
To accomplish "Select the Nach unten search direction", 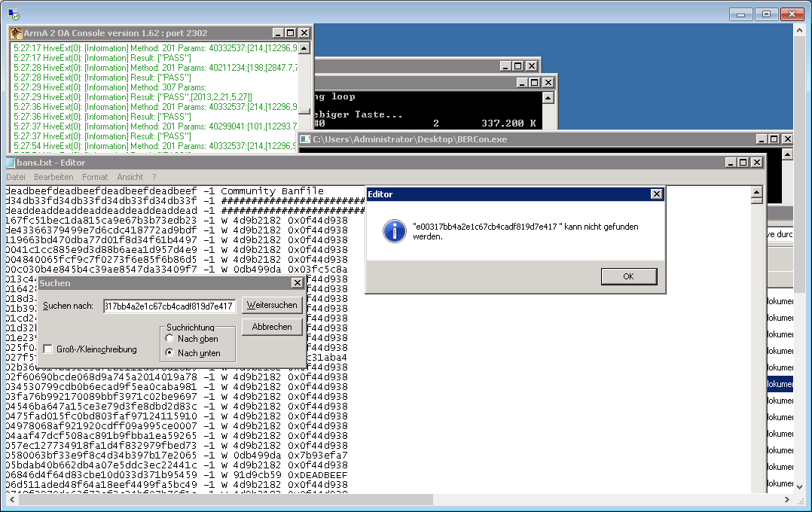I will pos(170,352).
